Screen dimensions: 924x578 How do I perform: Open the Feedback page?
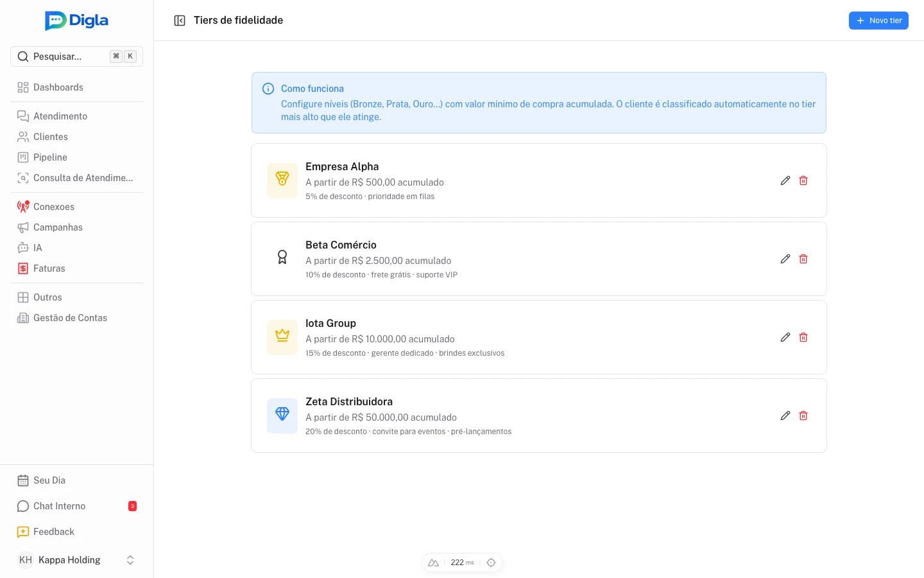click(x=77, y=532)
